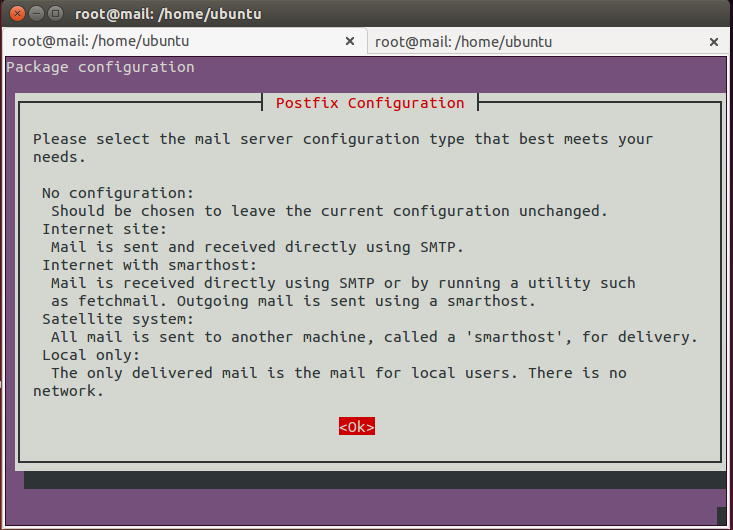This screenshot has width=733, height=530.
Task: Click the window title 'root@mail: /home/ubuntu'
Action: click(x=168, y=14)
